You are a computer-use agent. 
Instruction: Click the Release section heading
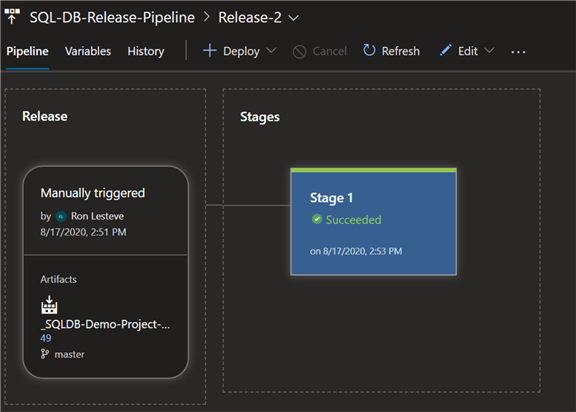(45, 116)
